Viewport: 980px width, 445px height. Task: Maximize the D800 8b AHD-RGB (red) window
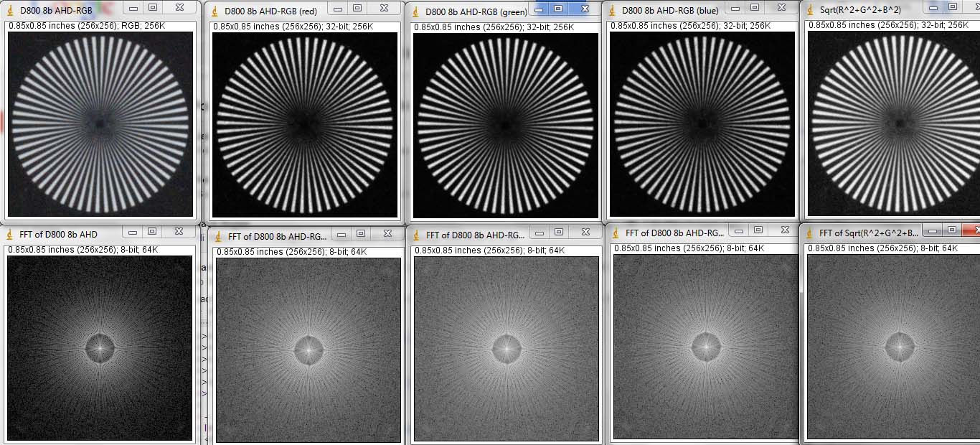(357, 8)
